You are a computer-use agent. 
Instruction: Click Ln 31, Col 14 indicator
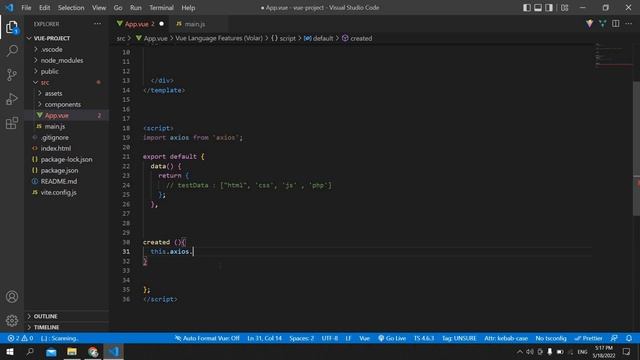pyautogui.click(x=264, y=338)
